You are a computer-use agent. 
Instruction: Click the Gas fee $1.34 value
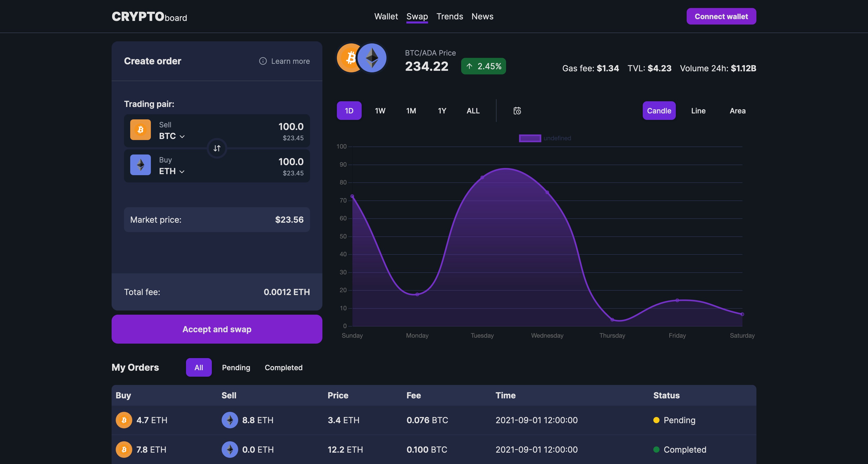(608, 68)
